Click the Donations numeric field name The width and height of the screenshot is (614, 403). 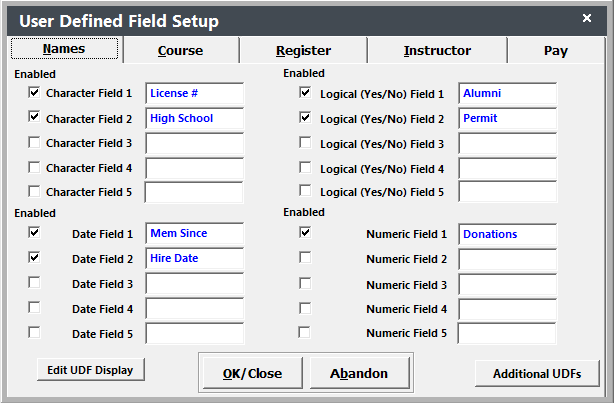pos(507,234)
